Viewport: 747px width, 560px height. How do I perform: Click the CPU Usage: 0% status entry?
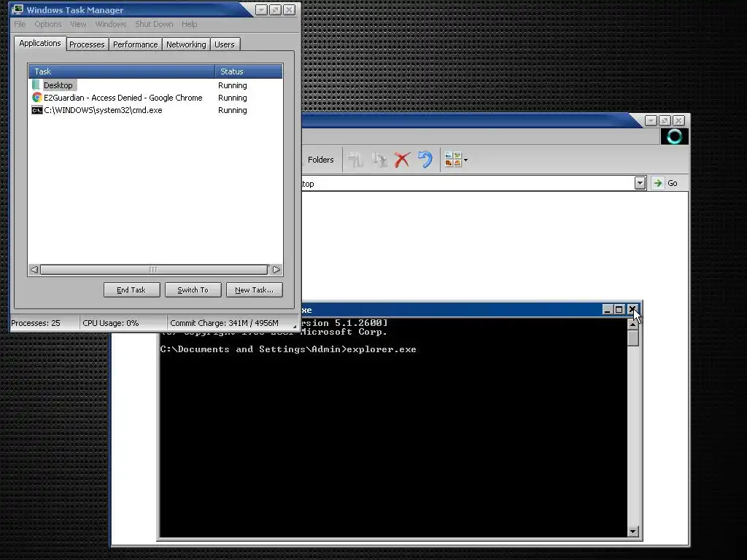111,323
